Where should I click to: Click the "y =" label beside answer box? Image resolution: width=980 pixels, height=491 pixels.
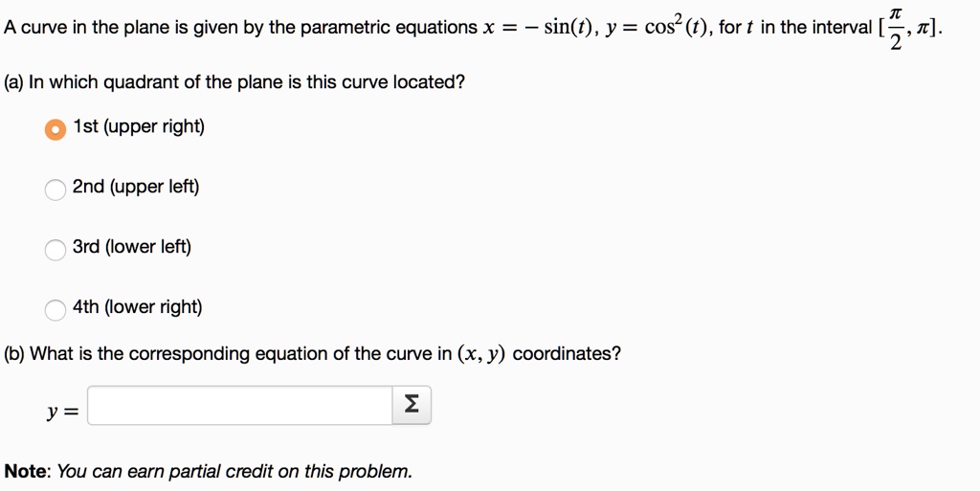coord(63,412)
